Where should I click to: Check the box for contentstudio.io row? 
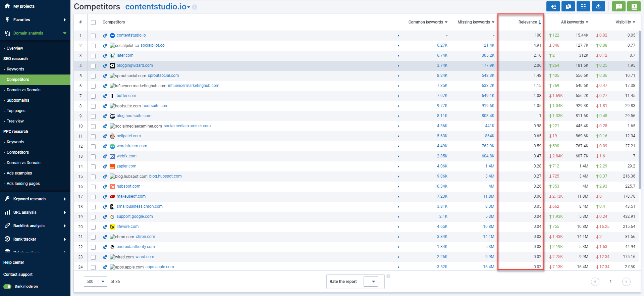pos(93,36)
